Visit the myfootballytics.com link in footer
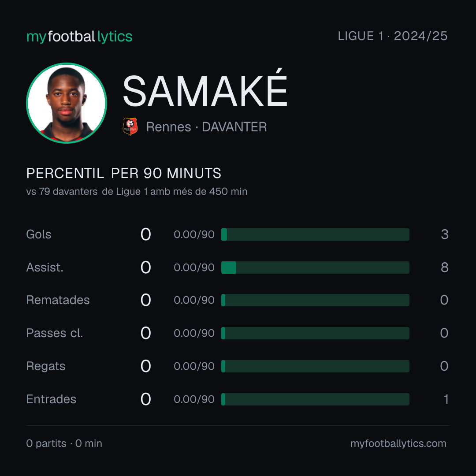476x476 pixels. click(x=398, y=443)
